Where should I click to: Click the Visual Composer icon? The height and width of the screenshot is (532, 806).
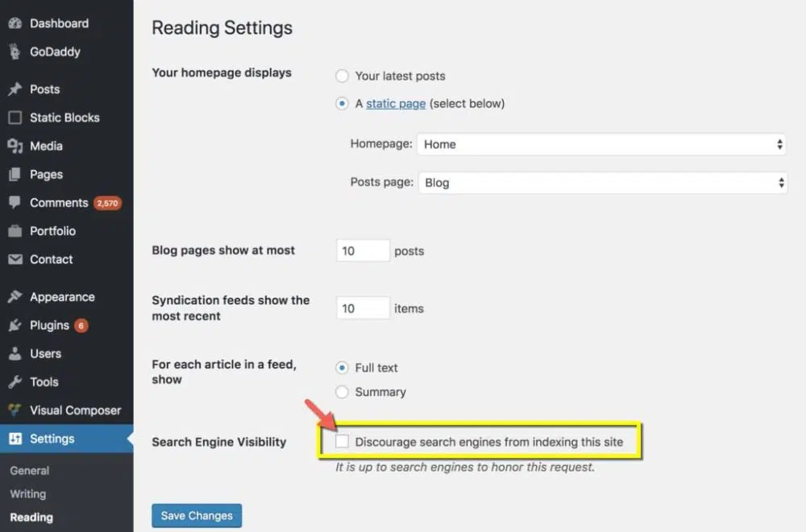[15, 410]
